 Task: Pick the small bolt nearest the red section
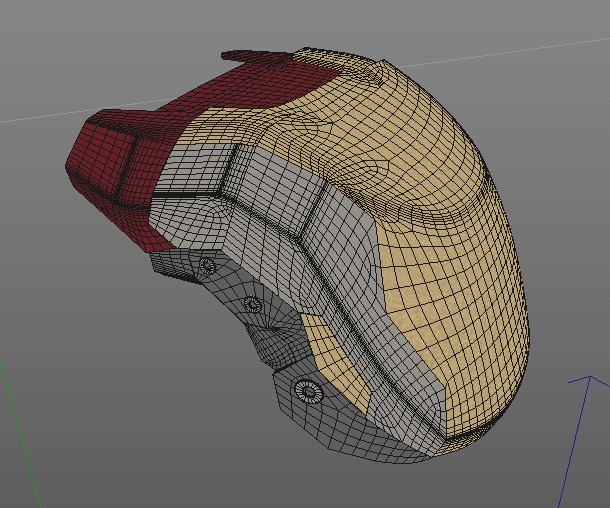tap(207, 266)
